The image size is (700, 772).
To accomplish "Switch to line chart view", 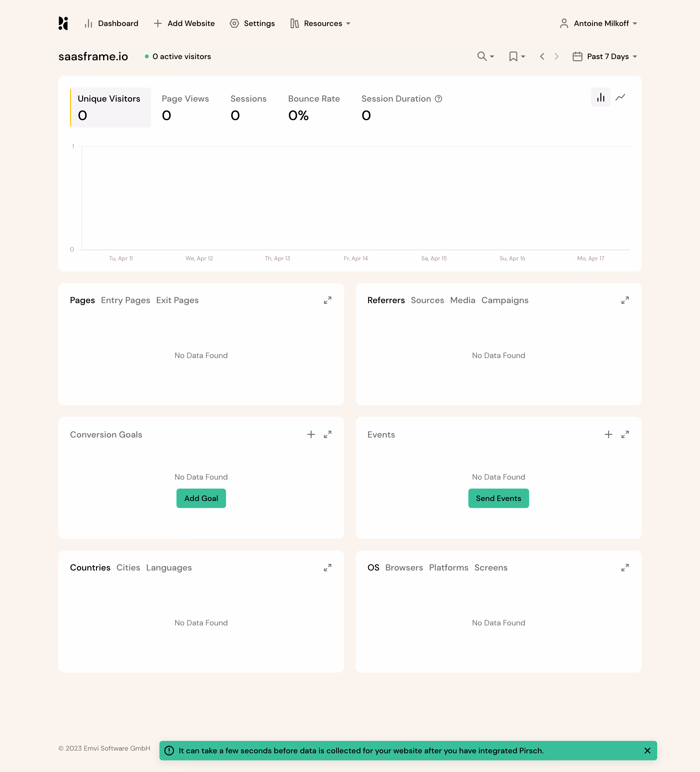I will 620,97.
